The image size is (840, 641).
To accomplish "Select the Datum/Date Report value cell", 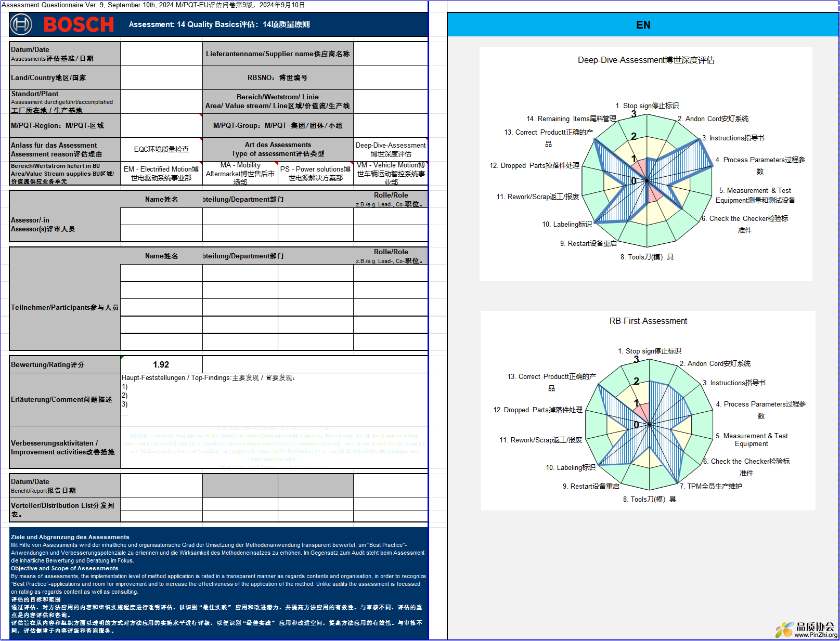I will point(161,486).
